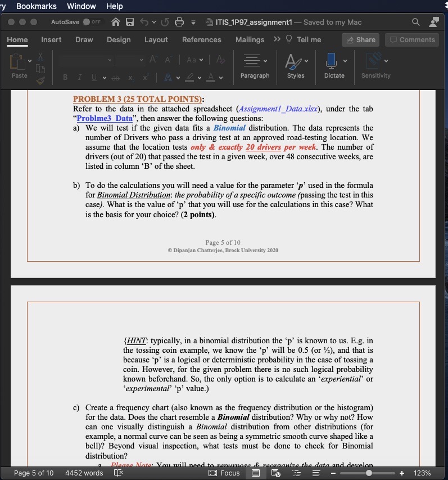
Task: Open the Comments button
Action: pyautogui.click(x=412, y=40)
